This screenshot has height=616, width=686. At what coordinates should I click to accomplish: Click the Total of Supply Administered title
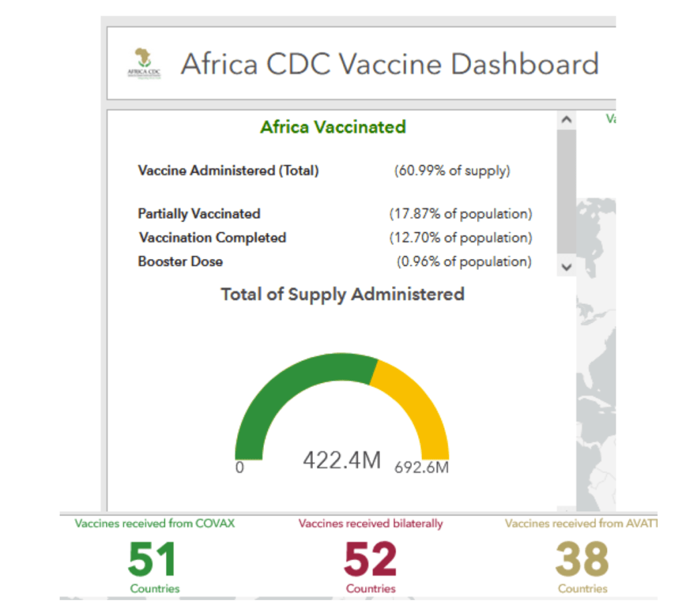coord(342,294)
